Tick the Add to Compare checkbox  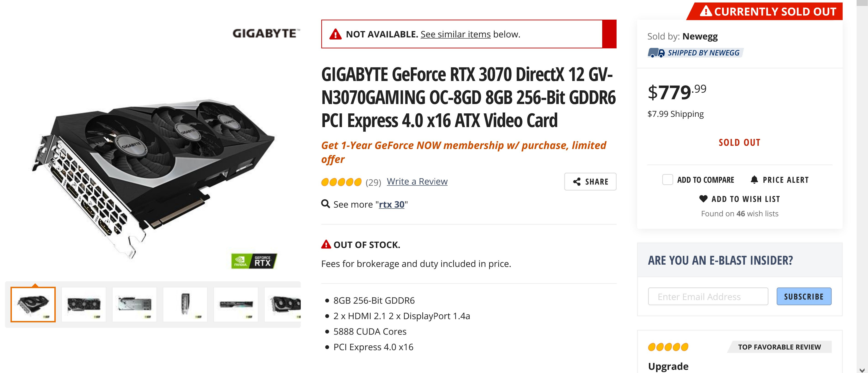tap(667, 180)
